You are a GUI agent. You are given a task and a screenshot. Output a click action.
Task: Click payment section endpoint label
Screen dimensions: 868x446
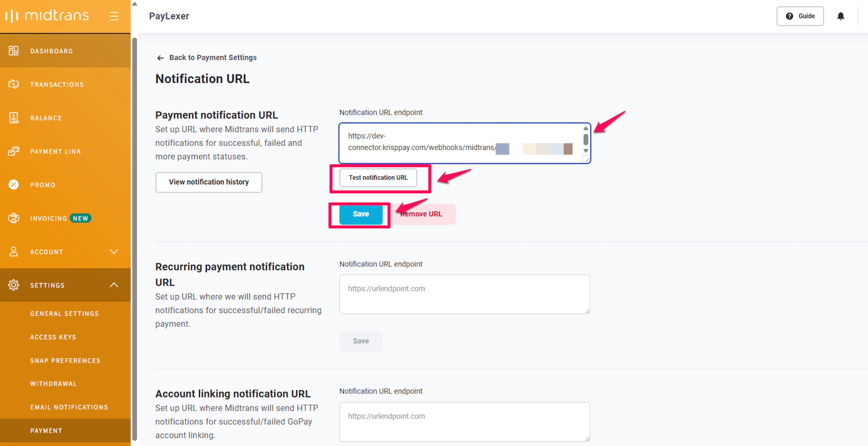(380, 113)
